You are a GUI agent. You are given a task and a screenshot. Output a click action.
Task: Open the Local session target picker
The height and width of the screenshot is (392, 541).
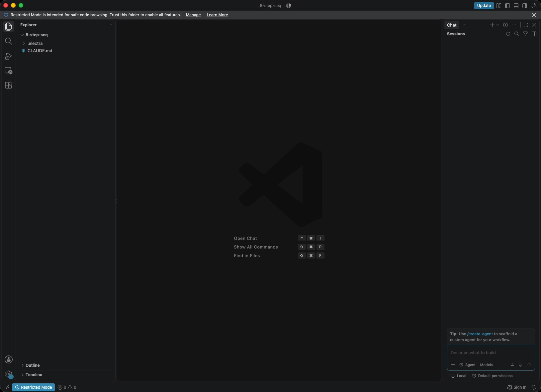(x=458, y=376)
